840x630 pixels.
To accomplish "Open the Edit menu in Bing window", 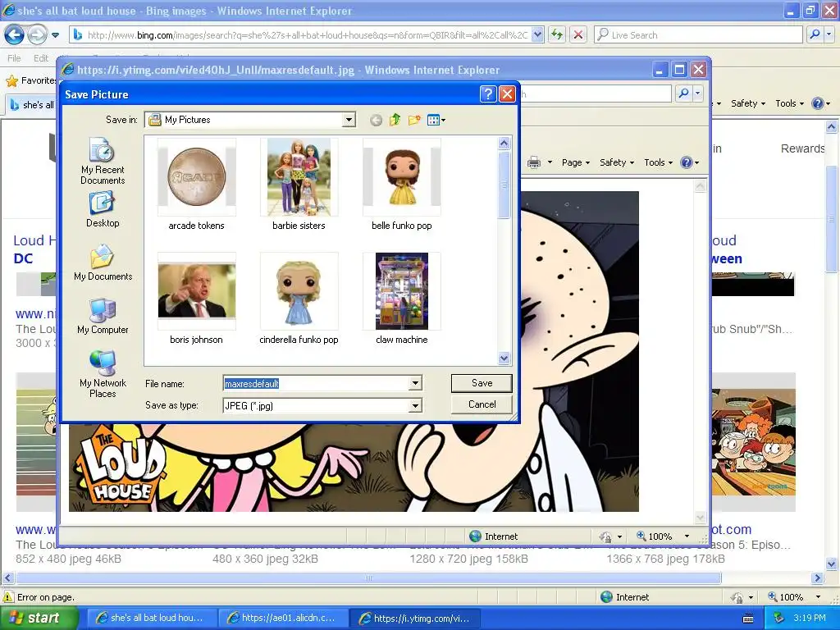I will [41, 58].
